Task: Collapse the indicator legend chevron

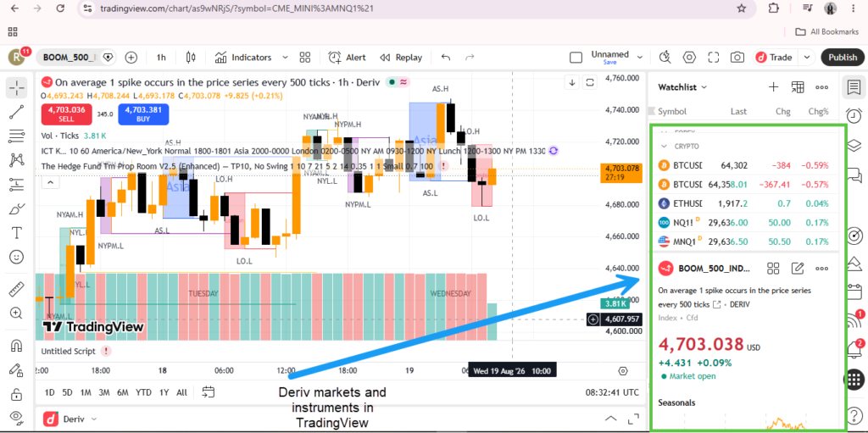Action: coord(49,182)
